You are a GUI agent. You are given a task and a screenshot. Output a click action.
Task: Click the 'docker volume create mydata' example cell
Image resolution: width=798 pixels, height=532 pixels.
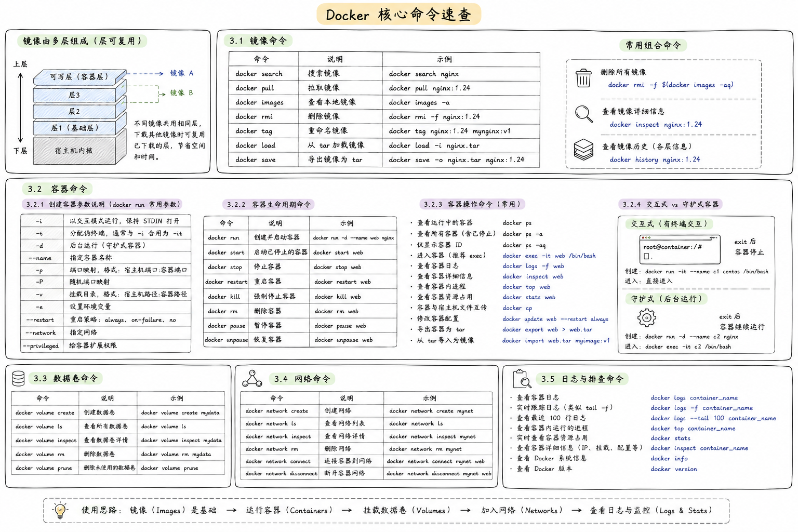click(181, 413)
